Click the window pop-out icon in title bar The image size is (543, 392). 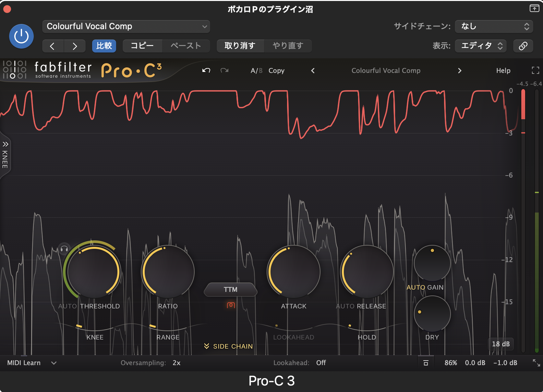[x=534, y=8]
